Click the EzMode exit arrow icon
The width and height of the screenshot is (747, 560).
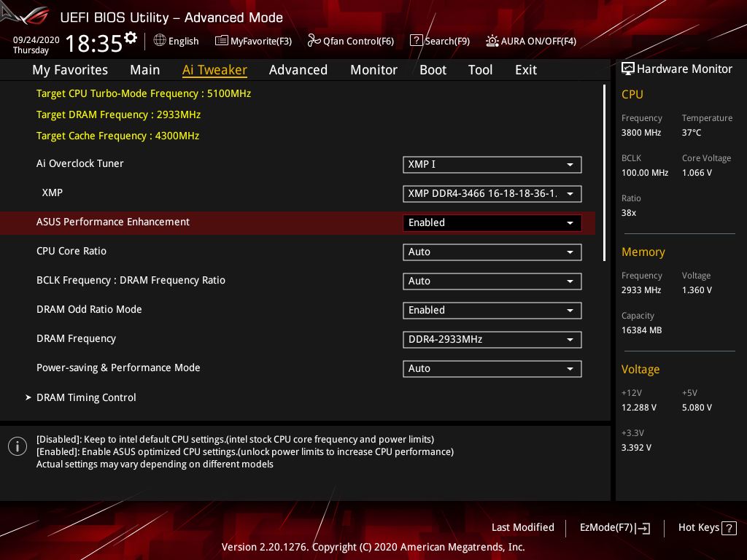(643, 528)
